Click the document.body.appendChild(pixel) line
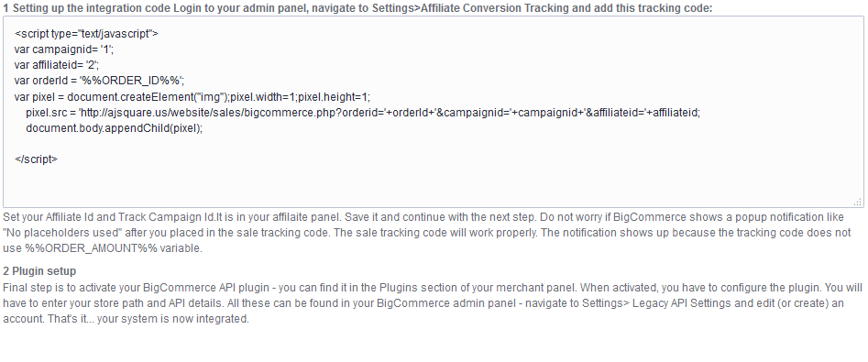The image size is (868, 362). pyautogui.click(x=114, y=128)
